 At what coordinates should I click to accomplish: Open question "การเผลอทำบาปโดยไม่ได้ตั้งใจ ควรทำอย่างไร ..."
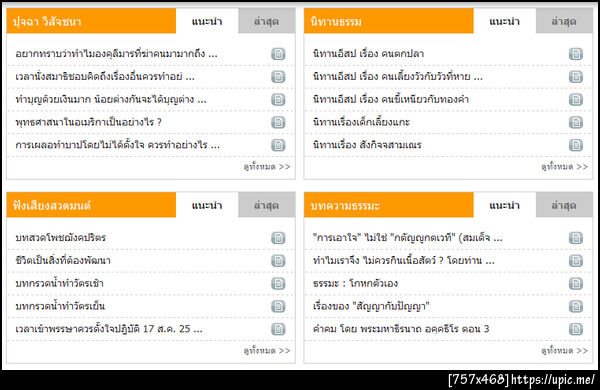click(117, 145)
